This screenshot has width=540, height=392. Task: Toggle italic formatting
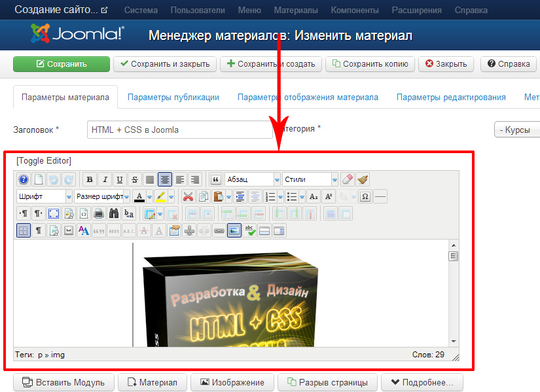click(x=105, y=179)
